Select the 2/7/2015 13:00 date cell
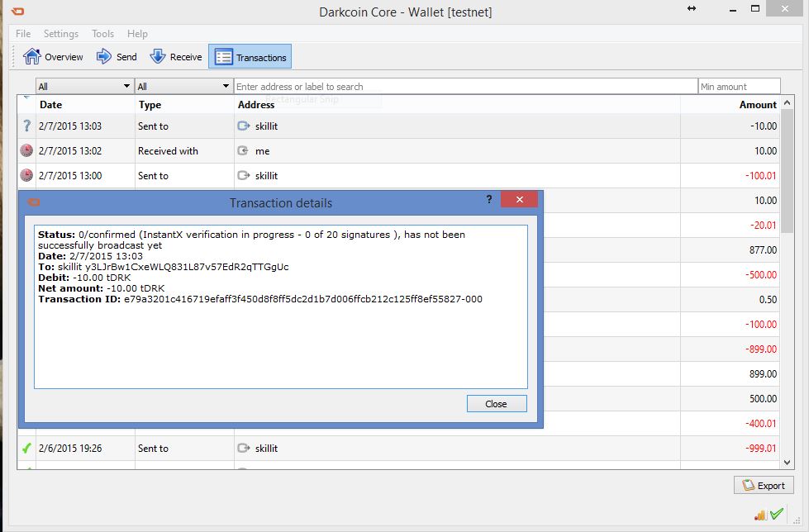 pyautogui.click(x=85, y=175)
